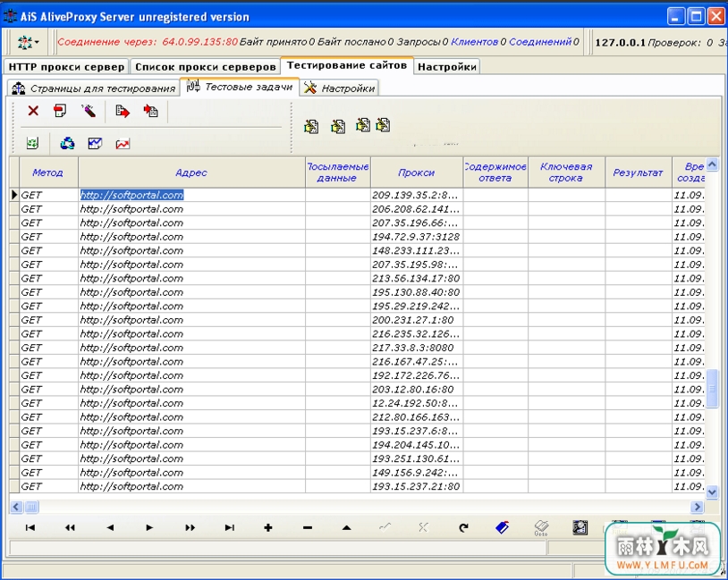Click the fourth yellow notepad edit icon

pyautogui.click(x=383, y=125)
